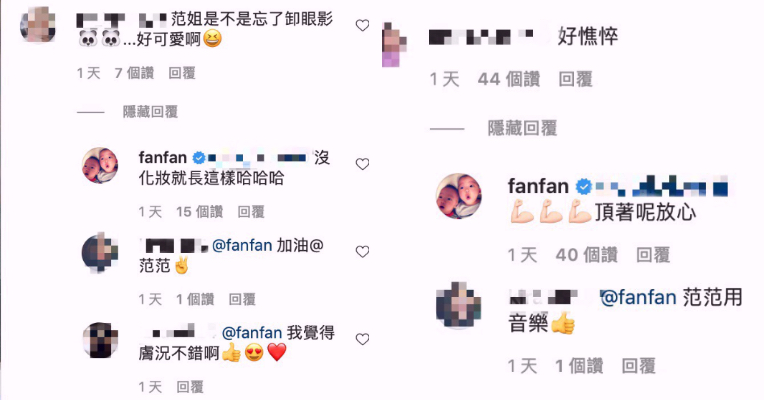Like the 膚況不錯啊 reply heart
This screenshot has height=400, width=764.
[362, 339]
